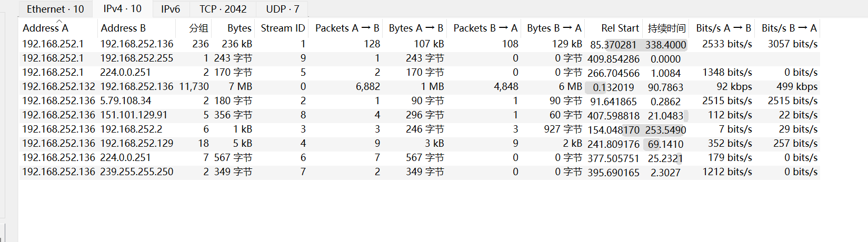Image resolution: width=868 pixels, height=242 pixels.
Task: Select the 192.168.252.132 conversation row
Action: point(58,87)
